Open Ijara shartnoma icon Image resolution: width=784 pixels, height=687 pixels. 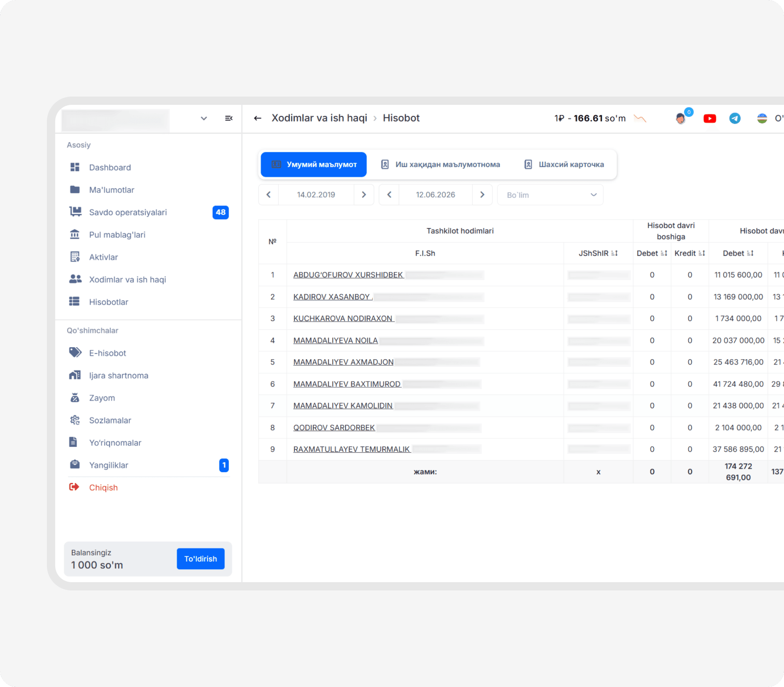click(x=75, y=375)
